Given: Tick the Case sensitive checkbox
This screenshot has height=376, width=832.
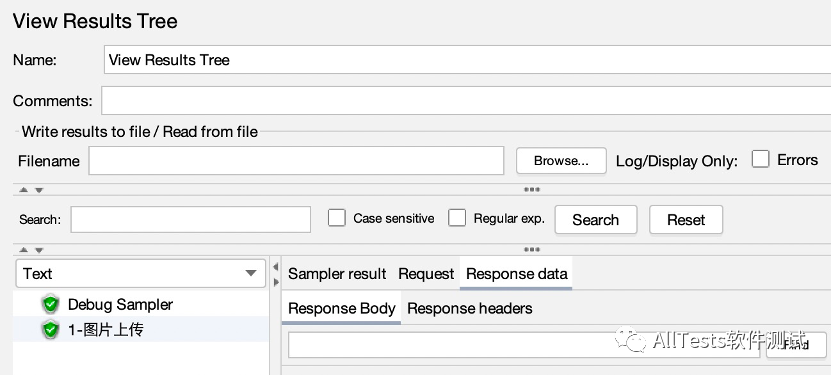Looking at the screenshot, I should point(336,218).
